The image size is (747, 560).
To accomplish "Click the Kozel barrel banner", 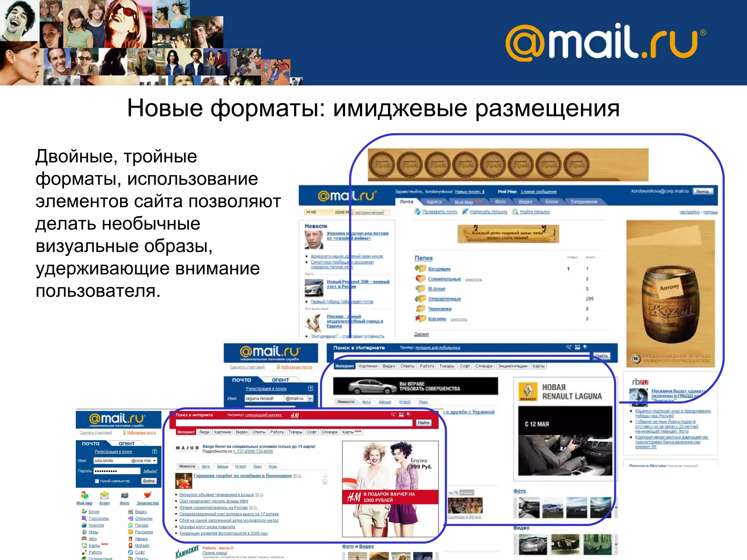I will pyautogui.click(x=670, y=293).
